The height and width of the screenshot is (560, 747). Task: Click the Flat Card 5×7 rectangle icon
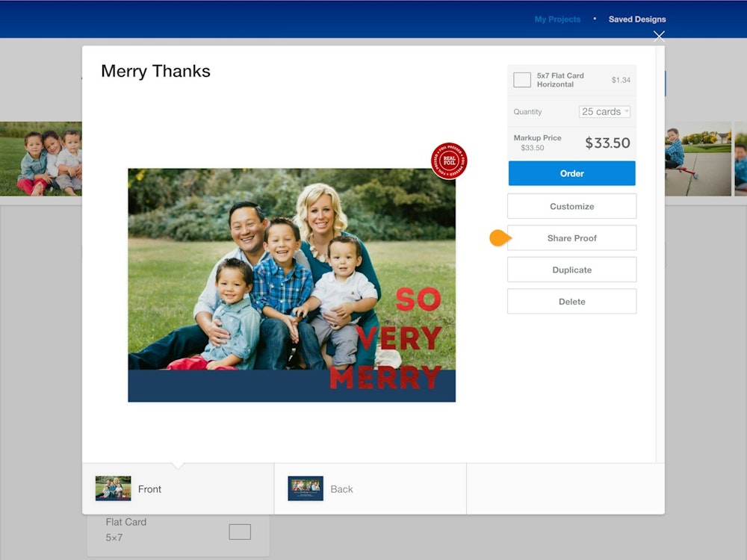[x=239, y=532]
